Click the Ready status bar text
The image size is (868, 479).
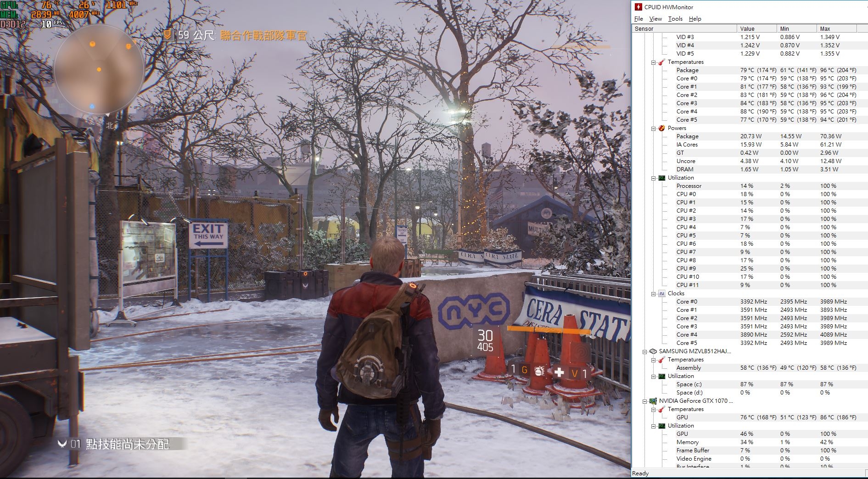pyautogui.click(x=640, y=473)
